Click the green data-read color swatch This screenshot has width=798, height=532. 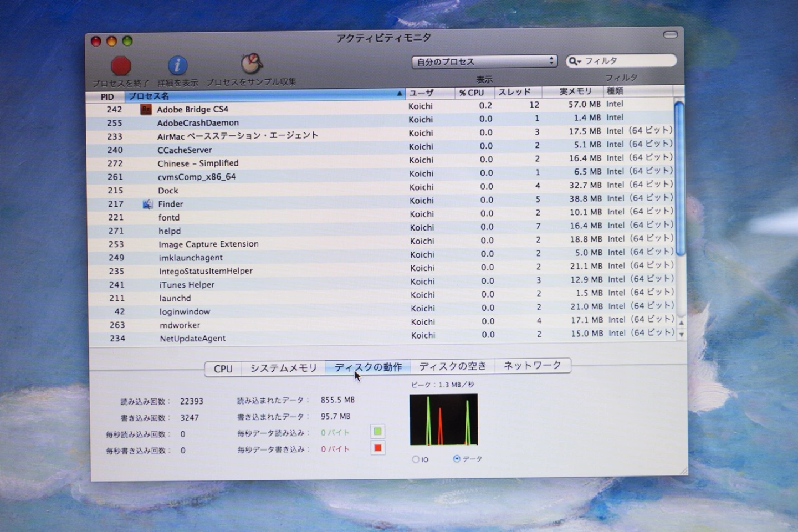point(378,432)
